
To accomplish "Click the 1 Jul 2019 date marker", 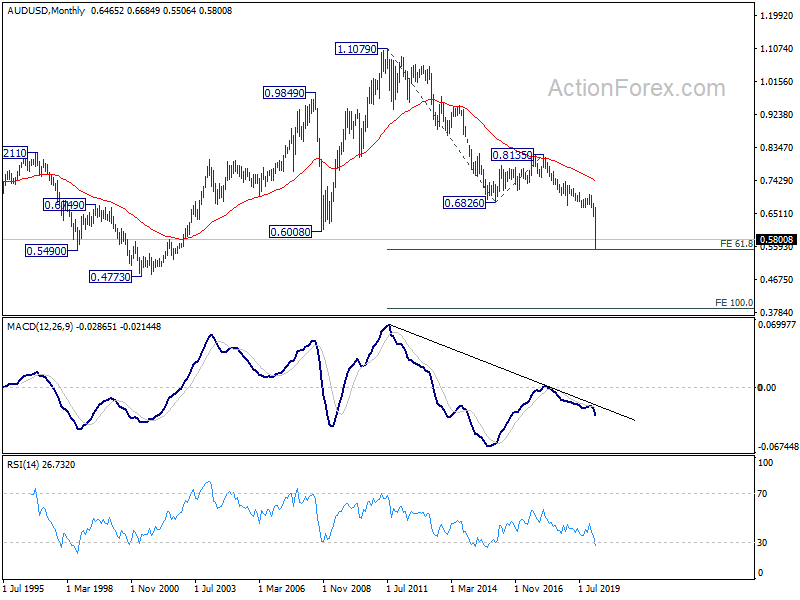I will tap(598, 589).
